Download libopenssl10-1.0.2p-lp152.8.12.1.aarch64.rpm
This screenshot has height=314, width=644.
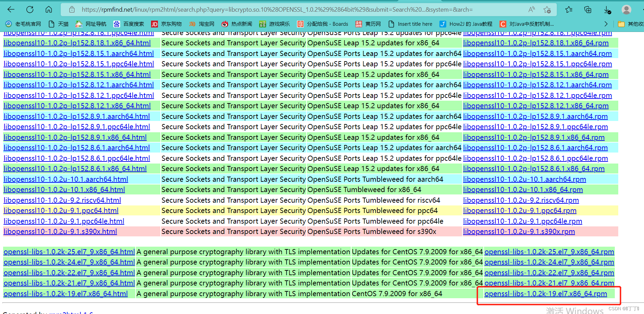pyautogui.click(x=538, y=85)
